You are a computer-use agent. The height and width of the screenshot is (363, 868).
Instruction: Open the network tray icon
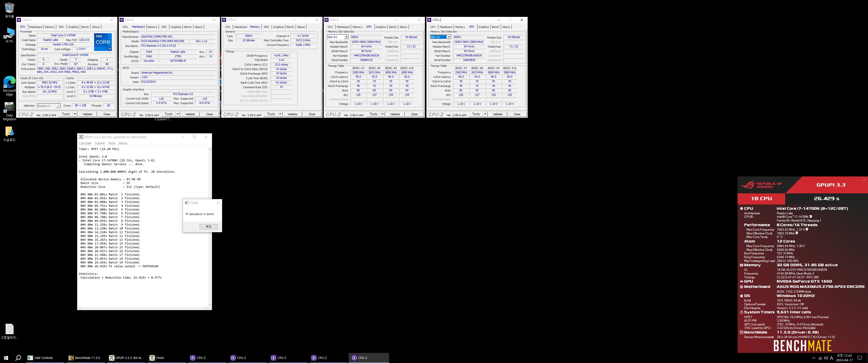coord(820,358)
